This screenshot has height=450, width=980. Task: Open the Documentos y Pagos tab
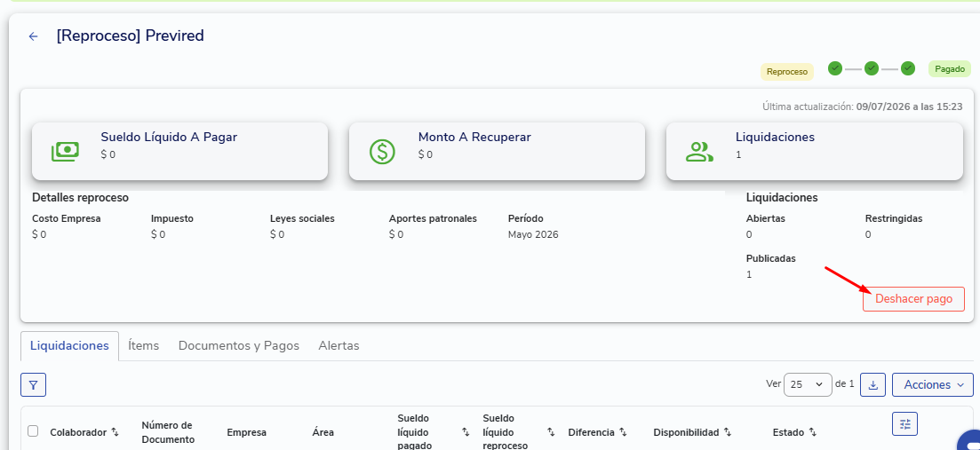click(x=239, y=346)
